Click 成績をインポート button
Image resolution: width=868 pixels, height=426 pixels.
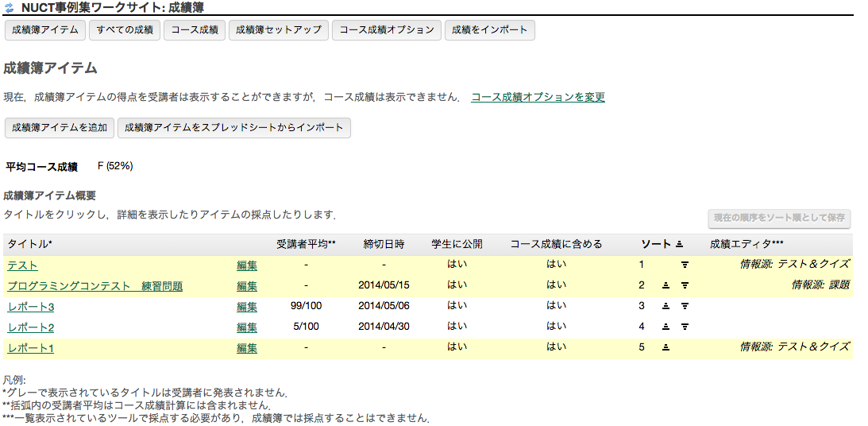coord(489,30)
